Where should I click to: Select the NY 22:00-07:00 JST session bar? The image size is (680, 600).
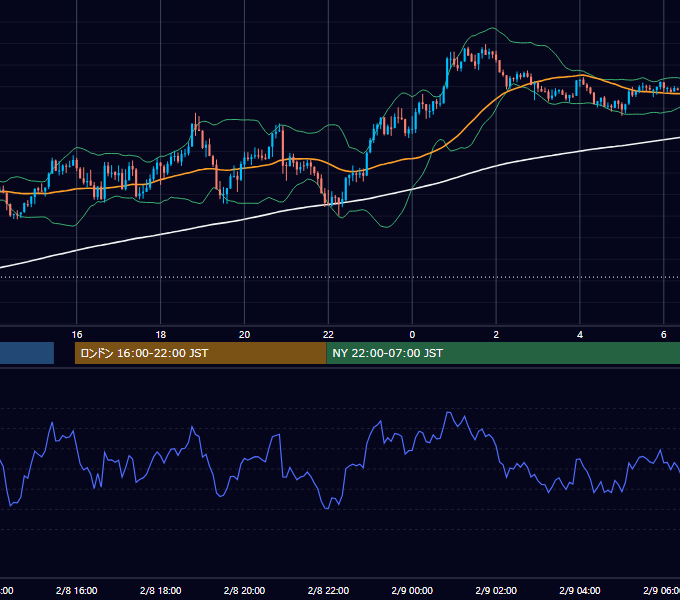(503, 353)
